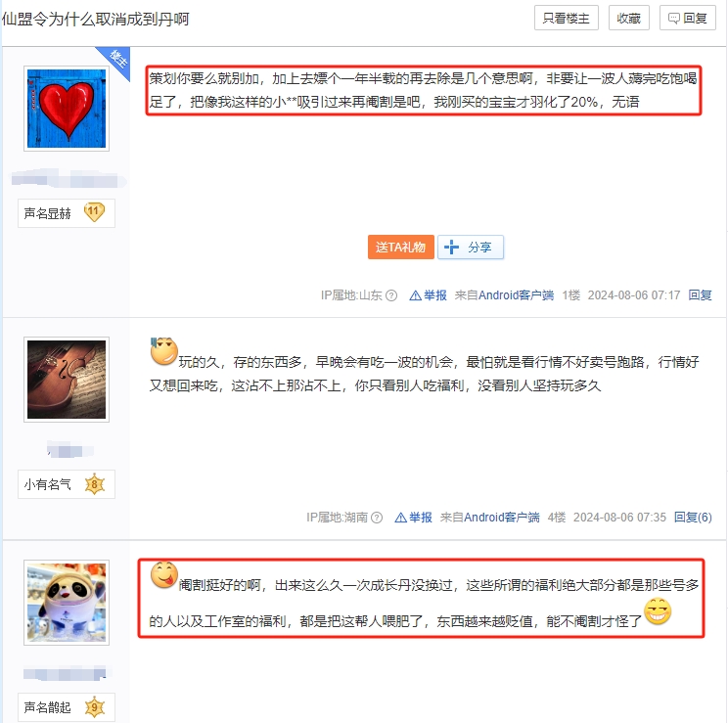Click the IP属地:湖南 help question icon
The width and height of the screenshot is (728, 723).
click(x=377, y=518)
